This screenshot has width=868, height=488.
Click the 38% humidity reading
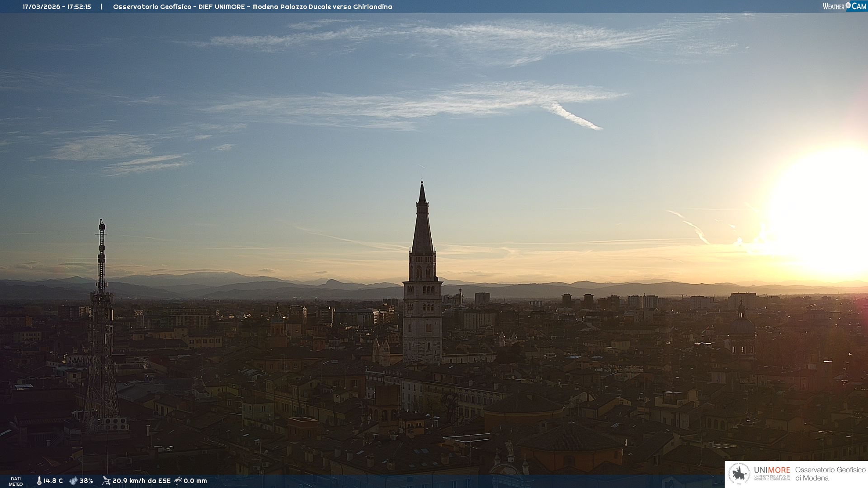86,481
